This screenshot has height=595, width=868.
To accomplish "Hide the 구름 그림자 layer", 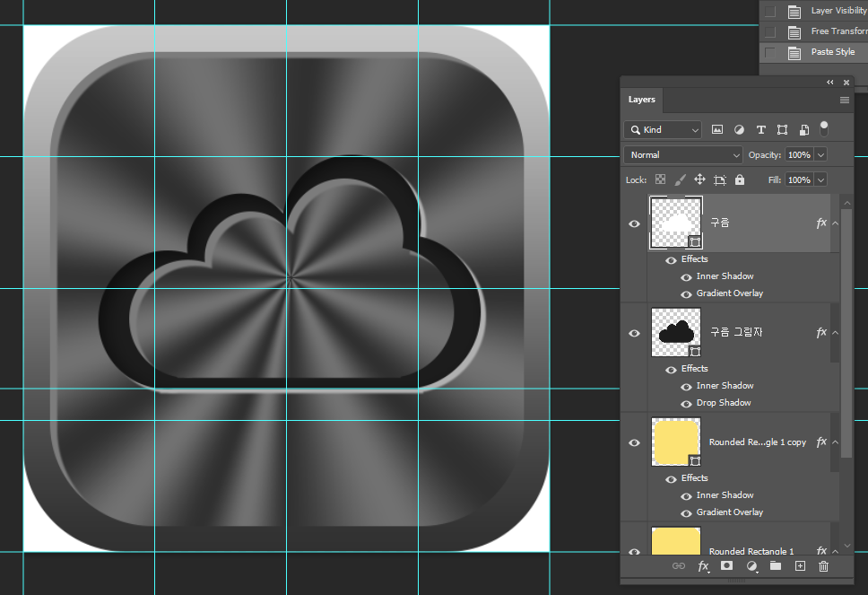I will (634, 333).
